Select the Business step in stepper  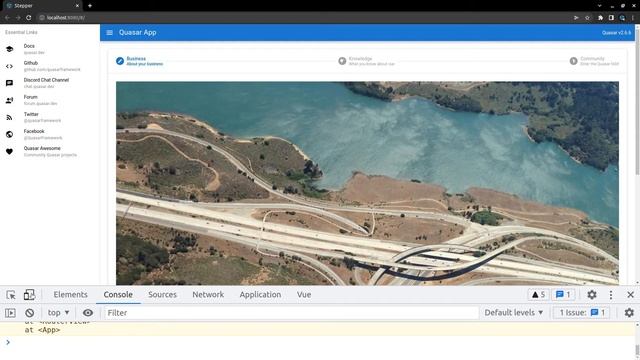coord(139,61)
